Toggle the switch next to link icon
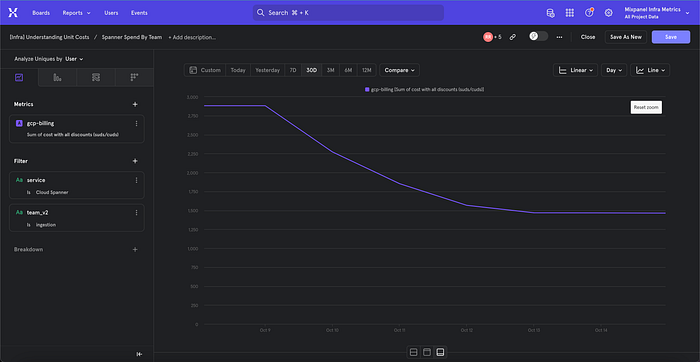 [538, 37]
